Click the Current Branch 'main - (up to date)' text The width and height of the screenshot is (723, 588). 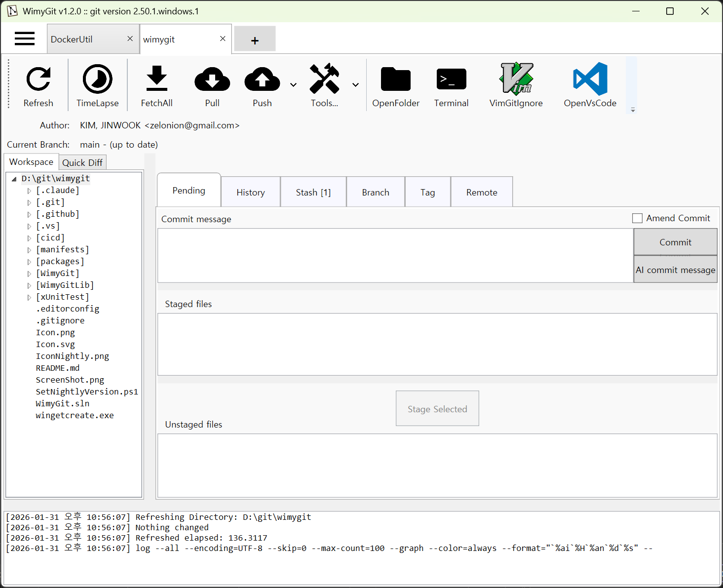pos(119,145)
